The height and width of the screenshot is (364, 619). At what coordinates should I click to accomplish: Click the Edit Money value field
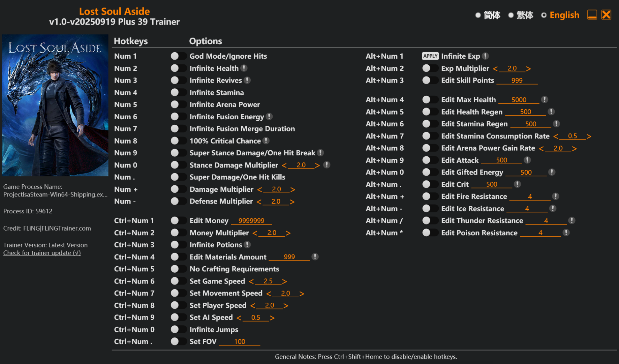click(x=251, y=221)
